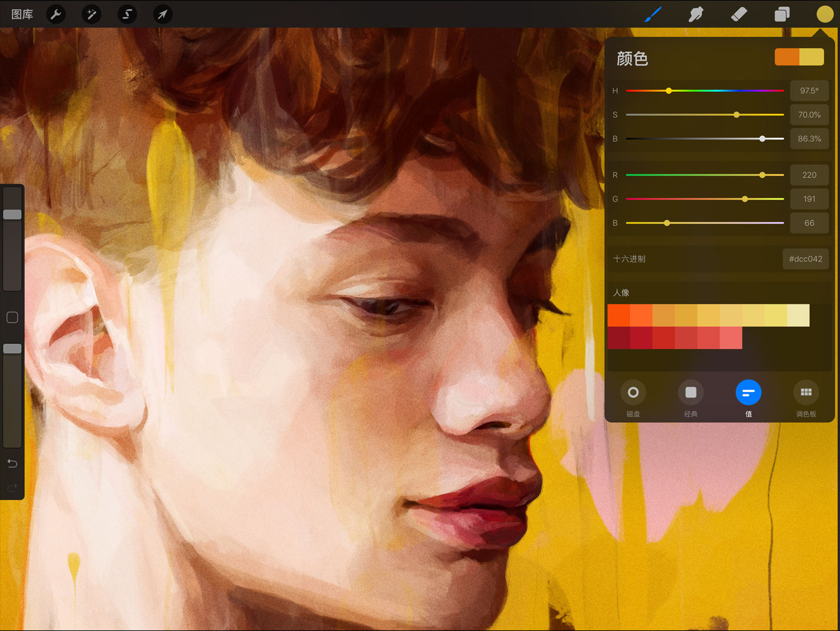Open the Layers panel
Screen dimensions: 840x631
click(782, 14)
